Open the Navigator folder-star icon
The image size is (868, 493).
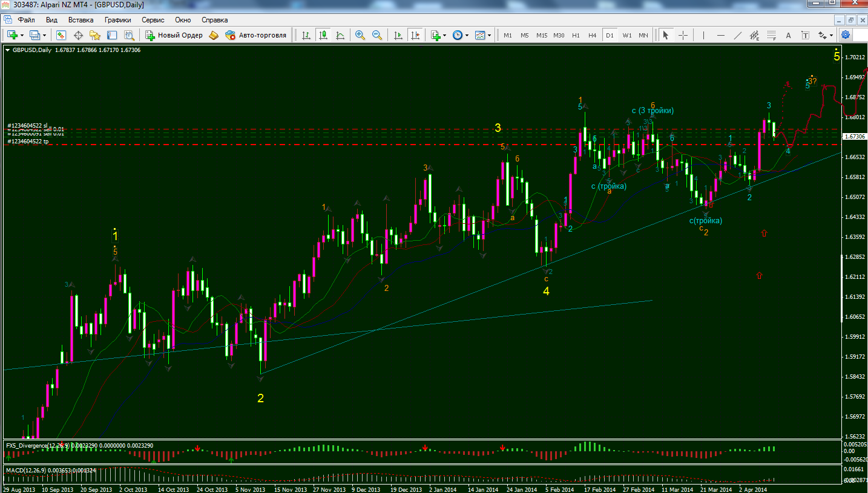point(95,35)
